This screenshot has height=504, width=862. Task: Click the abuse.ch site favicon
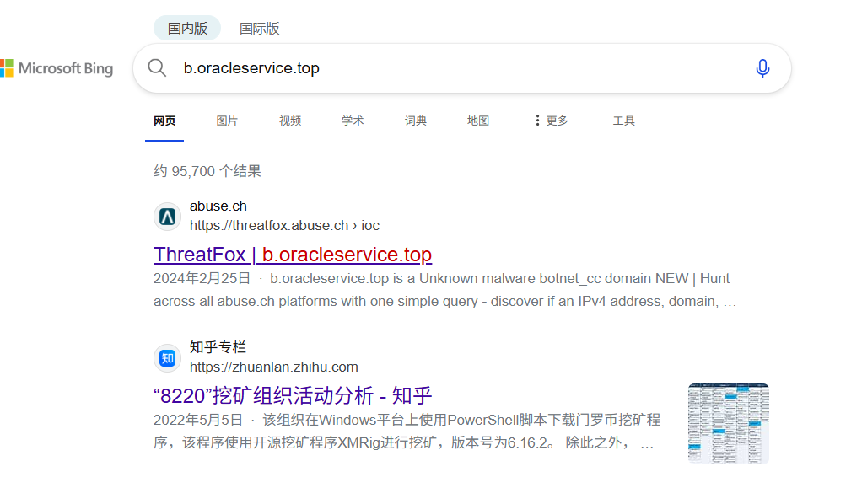pos(167,217)
